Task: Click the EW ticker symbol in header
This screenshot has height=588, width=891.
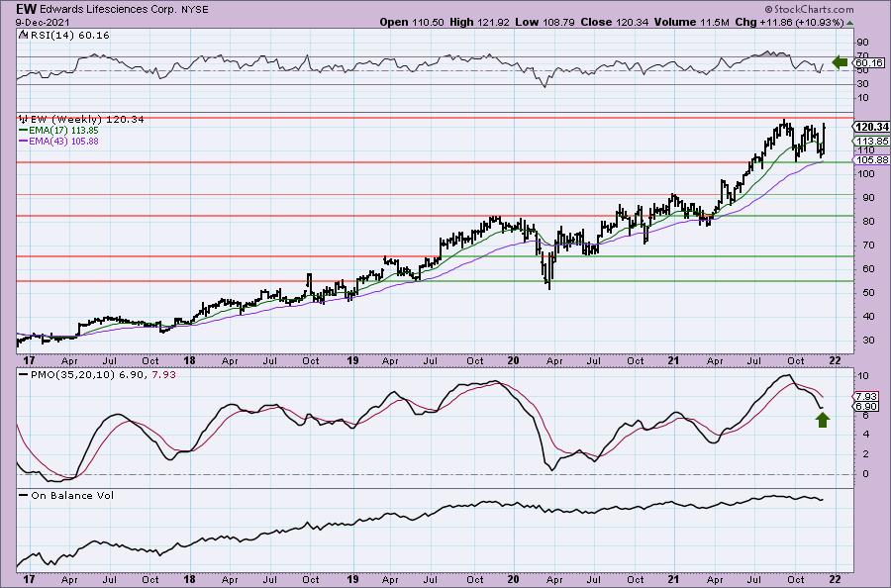Action: [26, 9]
